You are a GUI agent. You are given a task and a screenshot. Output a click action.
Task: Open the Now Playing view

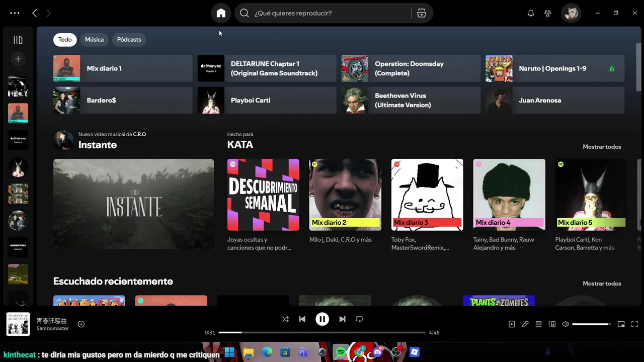(x=512, y=324)
